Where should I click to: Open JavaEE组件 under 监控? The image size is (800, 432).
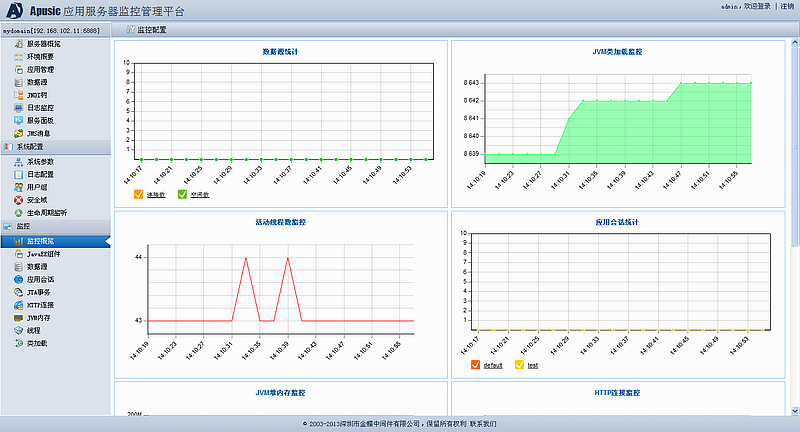(x=43, y=254)
